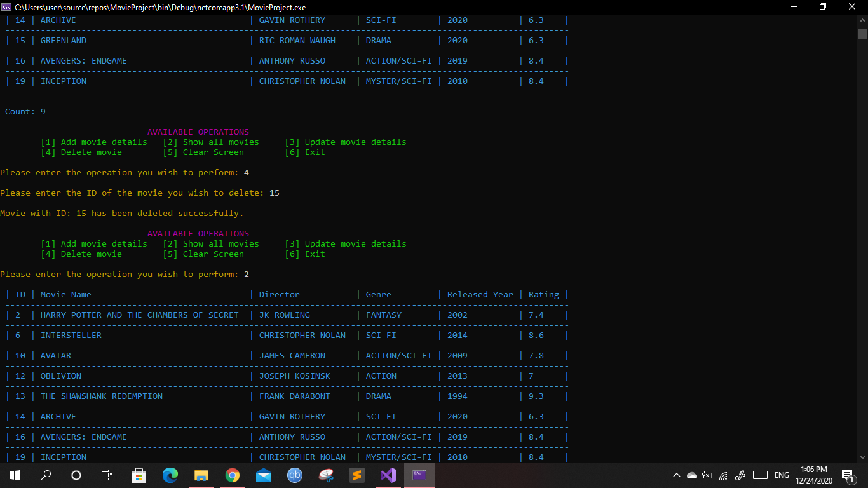Open File Explorer from the taskbar
868x488 pixels.
coord(201,475)
